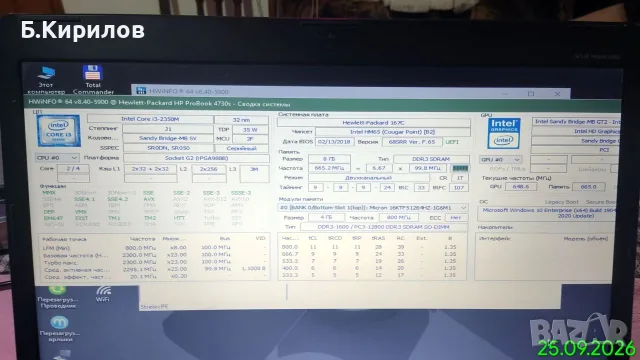Click the 02/13/2018 BIOS date field

[335, 142]
